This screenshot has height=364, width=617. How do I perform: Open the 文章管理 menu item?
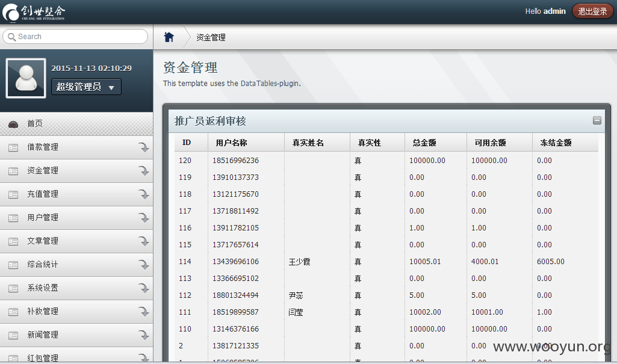click(76, 241)
